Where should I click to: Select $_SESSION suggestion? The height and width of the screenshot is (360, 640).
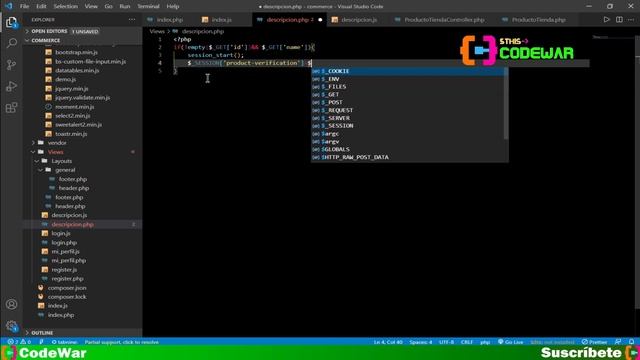409,126
